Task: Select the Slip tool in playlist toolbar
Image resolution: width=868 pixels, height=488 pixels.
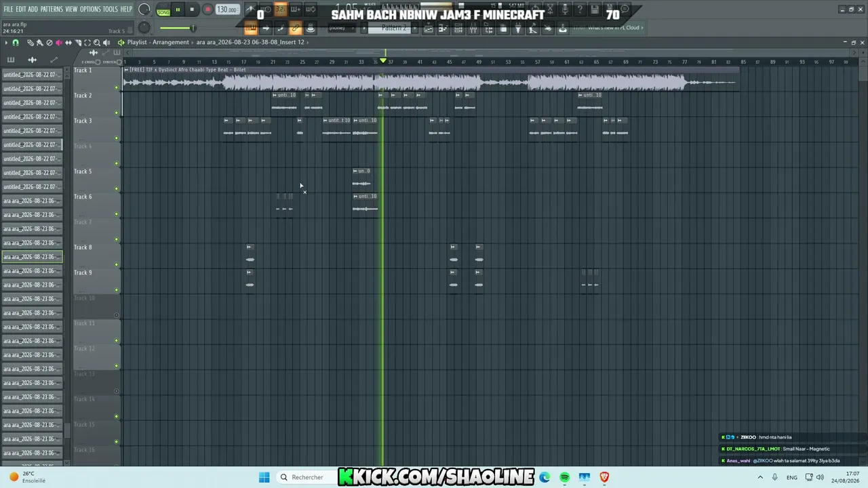Action: point(68,43)
